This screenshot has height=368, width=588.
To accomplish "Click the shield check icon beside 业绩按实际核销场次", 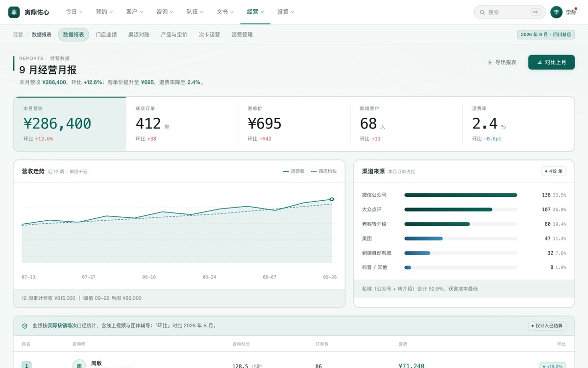I will [x=25, y=326].
